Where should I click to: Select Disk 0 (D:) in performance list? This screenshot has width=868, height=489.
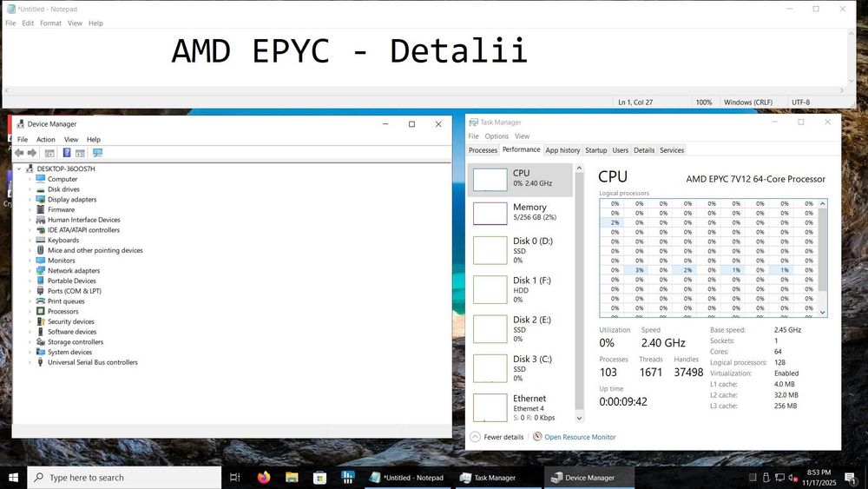tap(520, 250)
